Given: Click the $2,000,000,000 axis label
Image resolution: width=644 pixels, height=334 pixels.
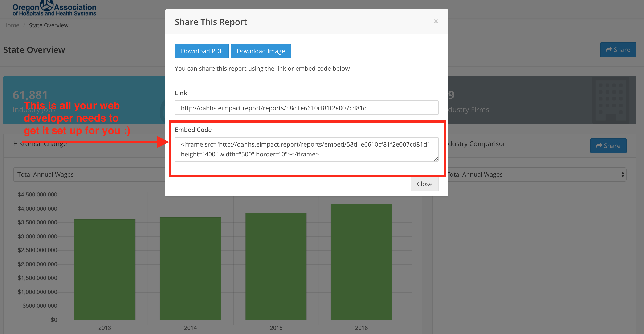Looking at the screenshot, I should tap(37, 264).
